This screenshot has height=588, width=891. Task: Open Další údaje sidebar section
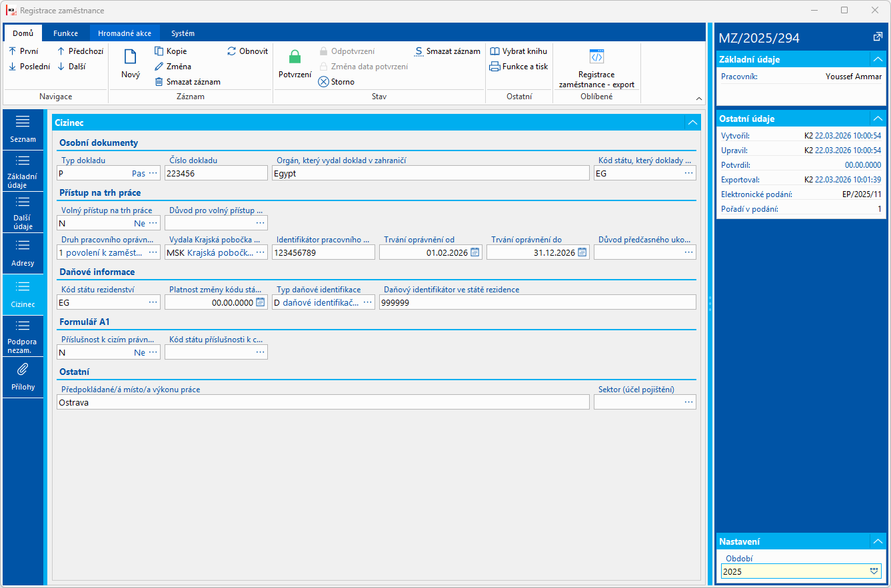(x=23, y=212)
